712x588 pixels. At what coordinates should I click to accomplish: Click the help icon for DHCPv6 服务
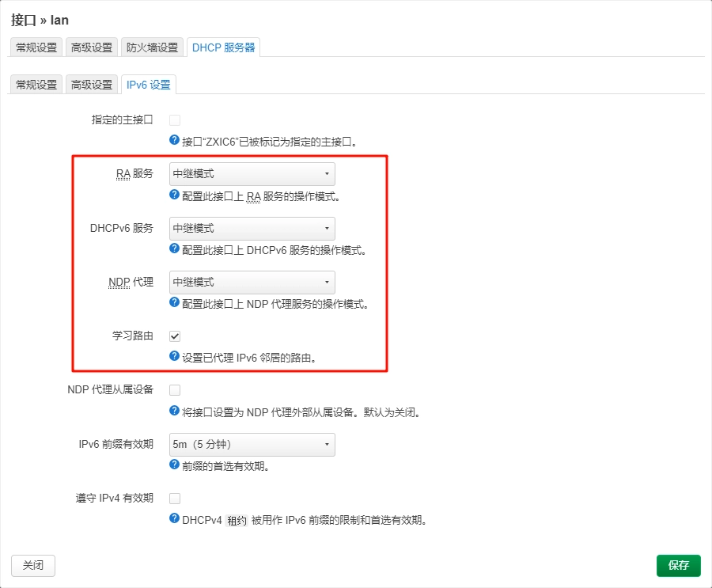[172, 248]
